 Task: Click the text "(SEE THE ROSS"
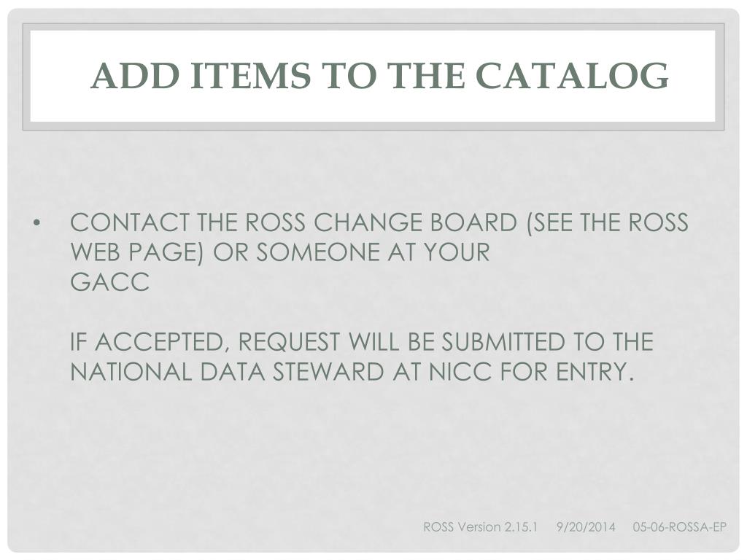click(x=608, y=222)
